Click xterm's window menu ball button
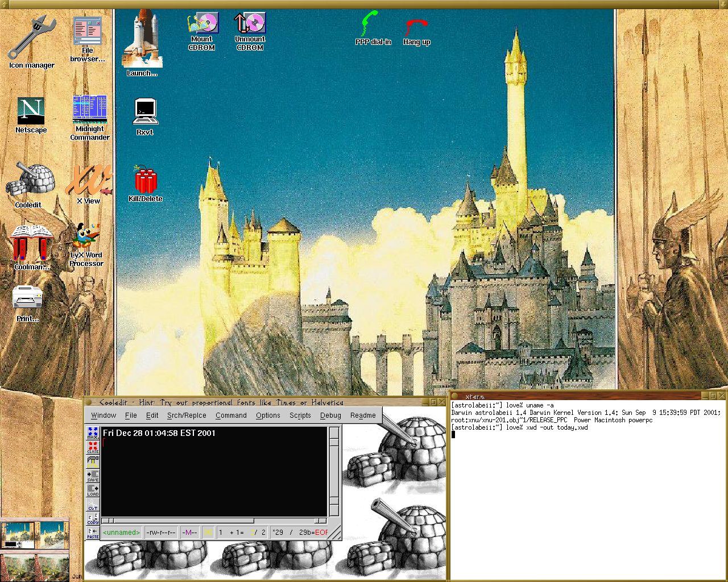Viewport: 728px width, 582px height. pos(455,396)
